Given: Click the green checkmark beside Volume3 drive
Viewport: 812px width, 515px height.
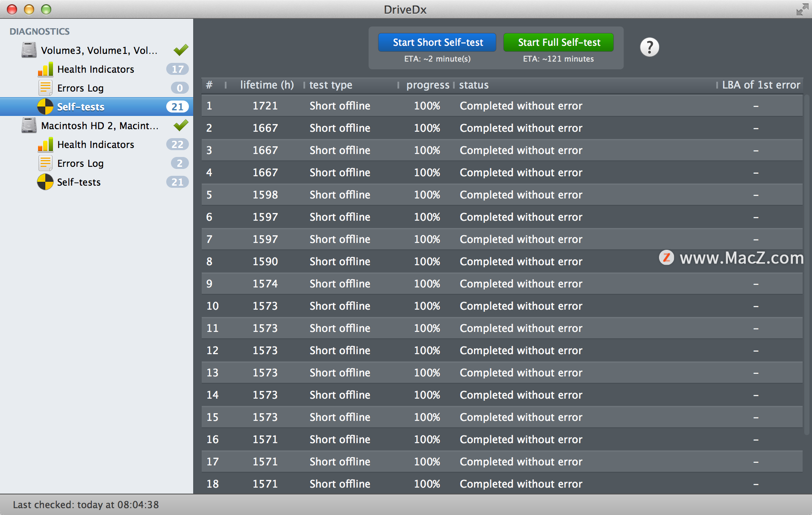Looking at the screenshot, I should tap(181, 50).
